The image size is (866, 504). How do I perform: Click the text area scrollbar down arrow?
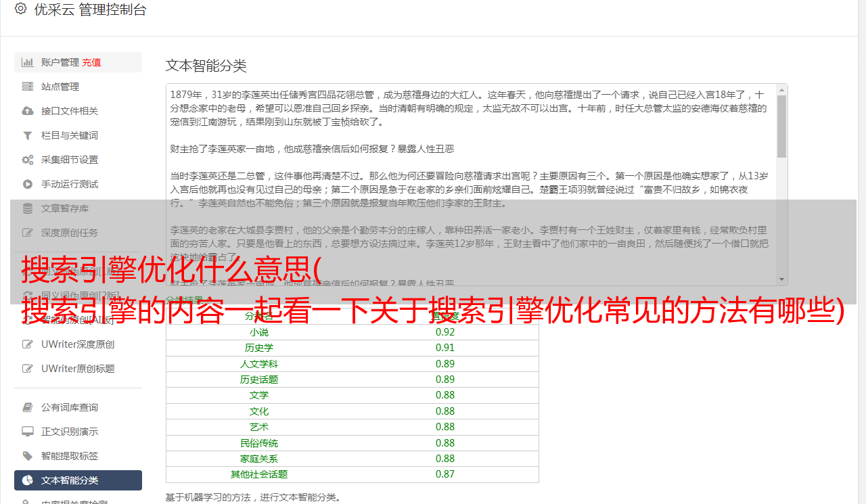[x=782, y=279]
